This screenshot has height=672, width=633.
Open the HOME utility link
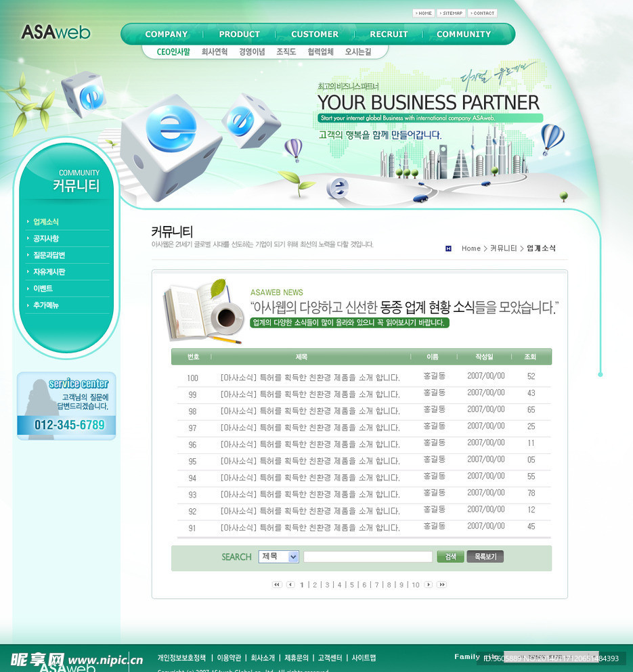pos(424,14)
